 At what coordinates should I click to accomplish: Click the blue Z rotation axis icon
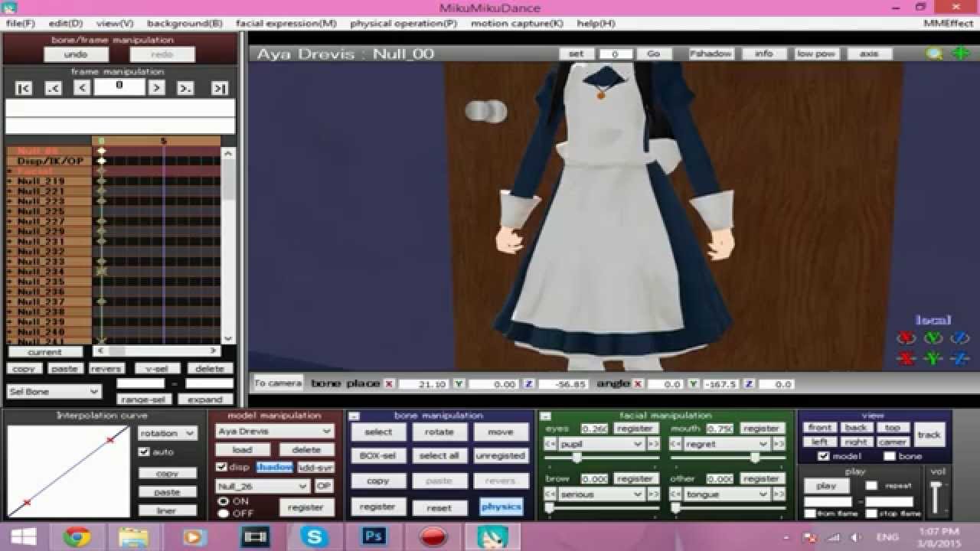[959, 337]
